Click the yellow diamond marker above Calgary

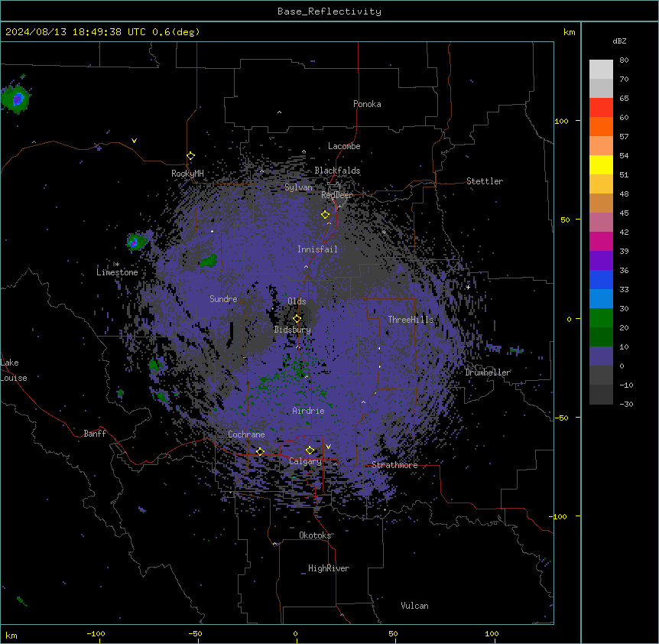310,450
